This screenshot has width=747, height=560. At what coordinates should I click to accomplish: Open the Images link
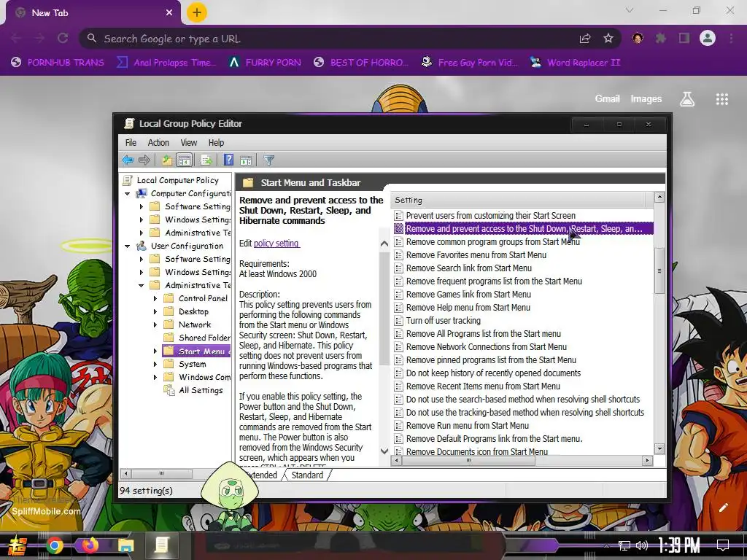pos(646,98)
